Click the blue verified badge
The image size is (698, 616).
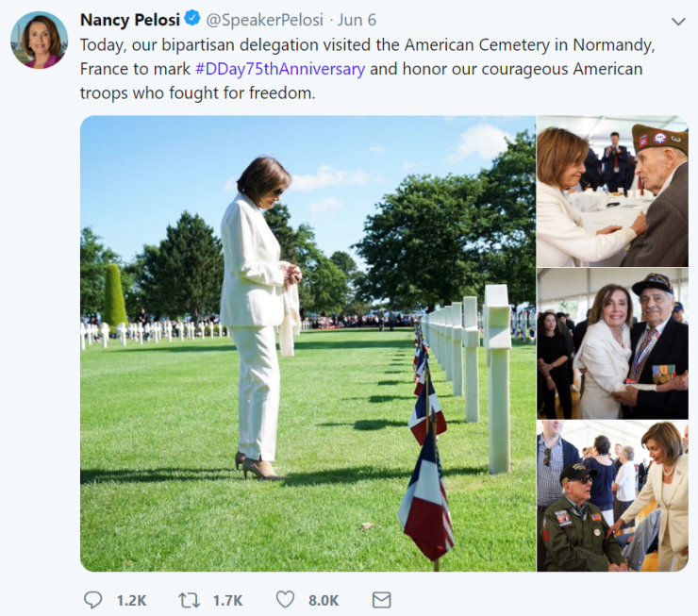coord(192,20)
